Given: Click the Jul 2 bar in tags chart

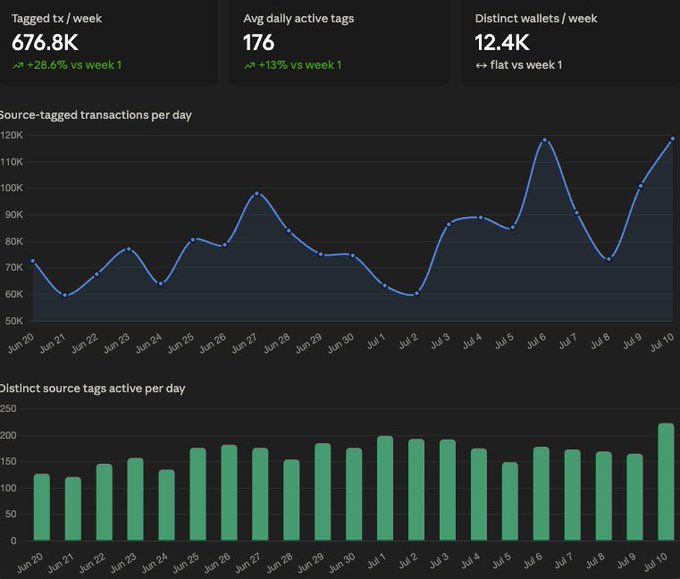Looking at the screenshot, I should tap(416, 490).
